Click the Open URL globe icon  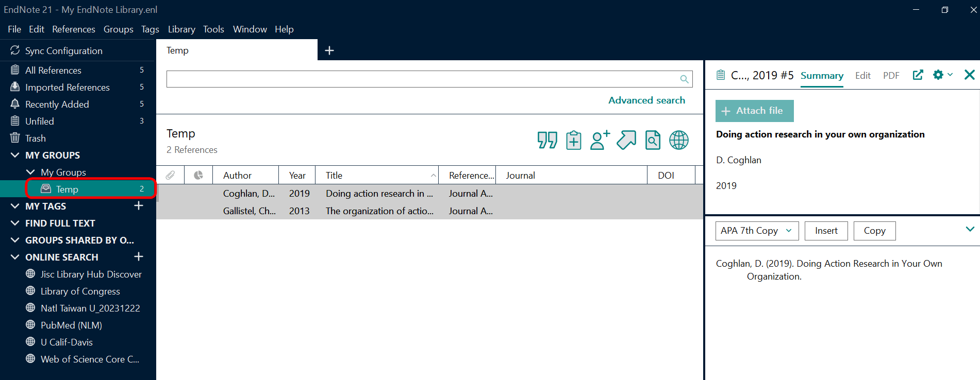point(678,140)
